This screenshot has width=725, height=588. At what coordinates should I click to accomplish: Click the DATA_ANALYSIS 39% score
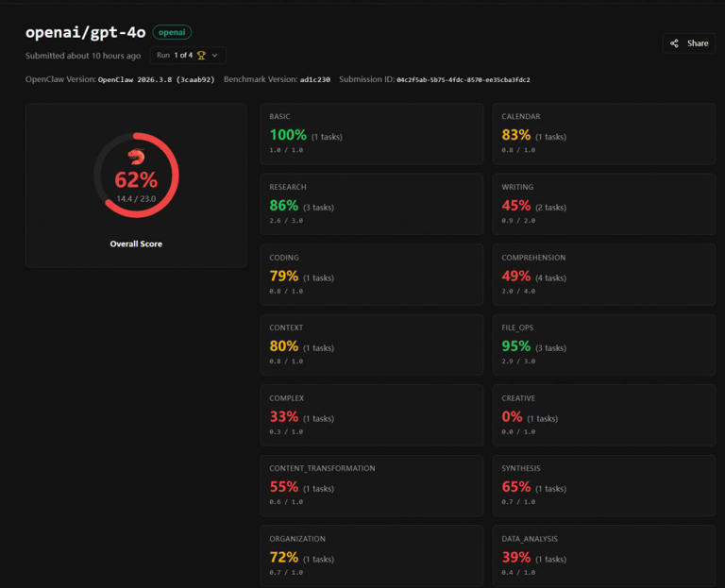[x=516, y=558]
